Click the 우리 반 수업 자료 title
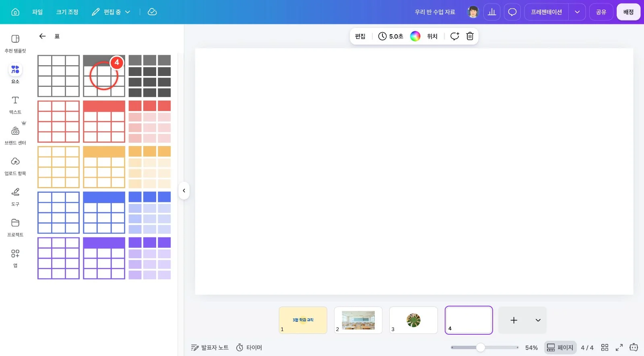Viewport: 644px width, 356px height. [435, 12]
